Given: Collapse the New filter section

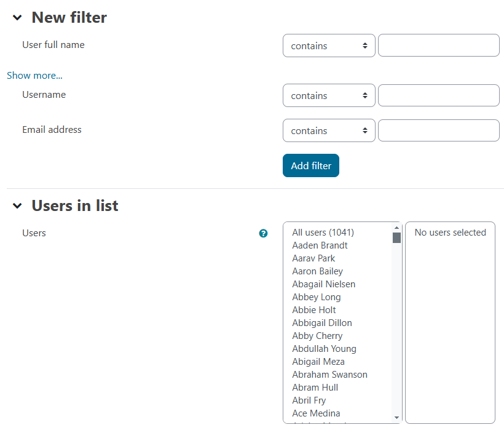Looking at the screenshot, I should (x=17, y=18).
